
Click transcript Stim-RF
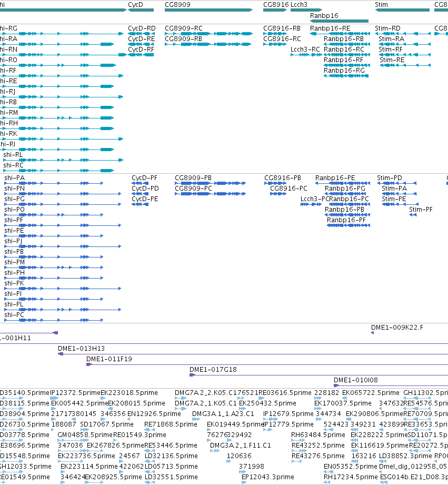[x=391, y=49]
